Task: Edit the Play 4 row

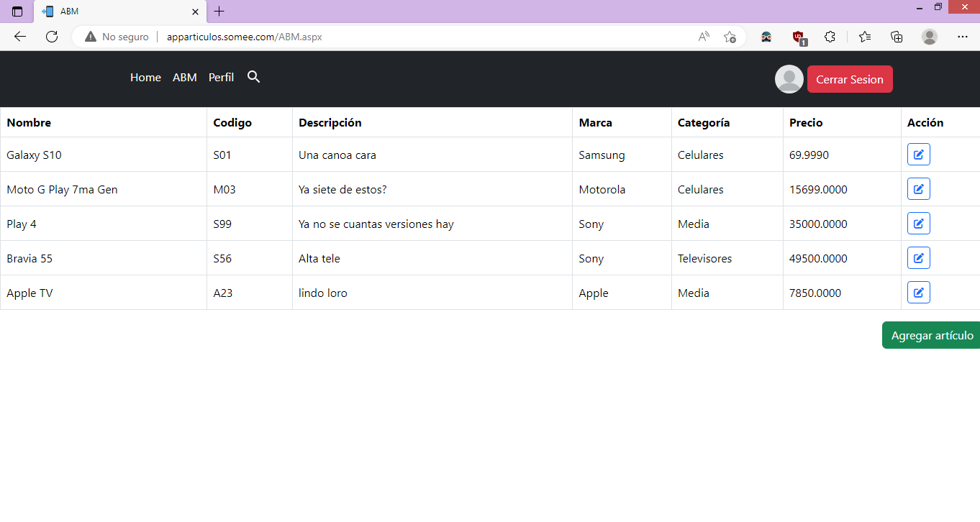Action: tap(919, 224)
